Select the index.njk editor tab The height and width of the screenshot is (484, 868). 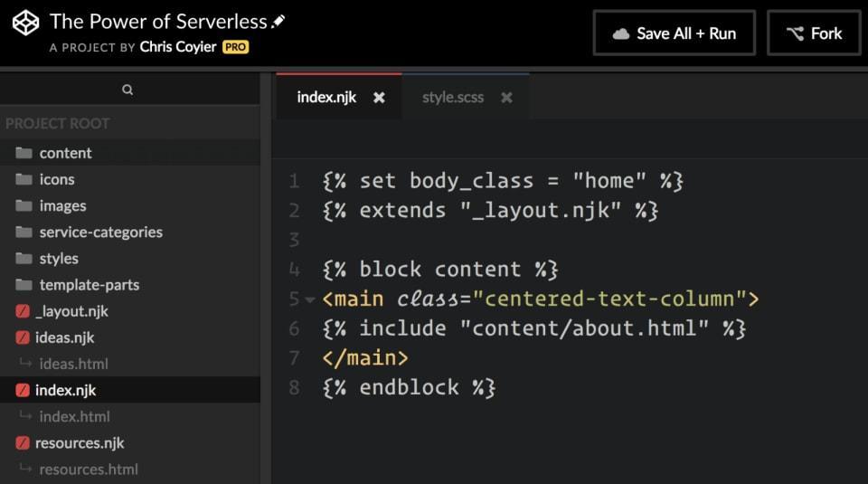[x=326, y=98]
